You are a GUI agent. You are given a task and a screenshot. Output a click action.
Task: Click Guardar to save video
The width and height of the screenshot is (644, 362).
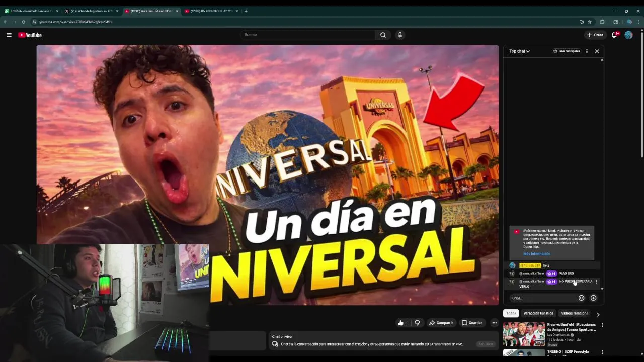472,323
